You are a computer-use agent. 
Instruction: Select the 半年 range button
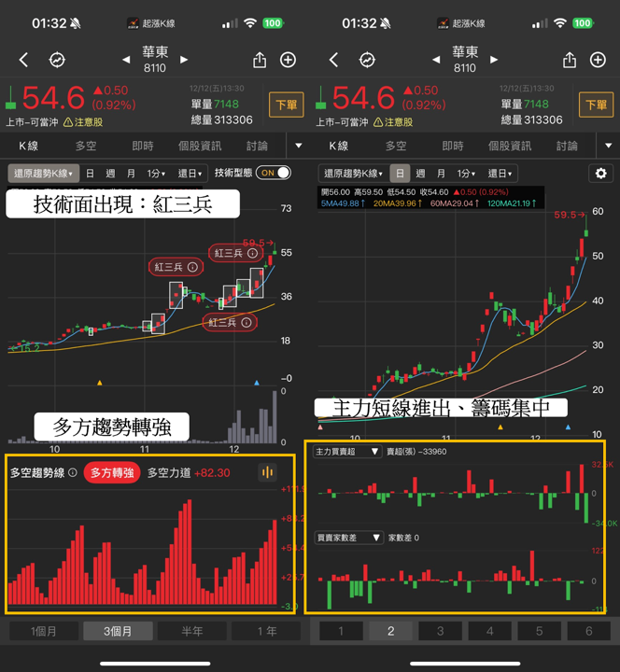click(x=192, y=631)
